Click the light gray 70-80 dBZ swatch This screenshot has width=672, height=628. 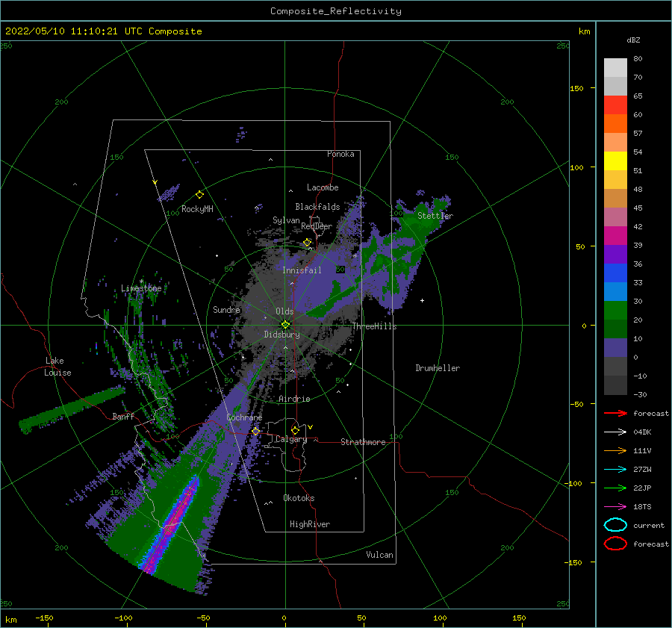pos(615,68)
